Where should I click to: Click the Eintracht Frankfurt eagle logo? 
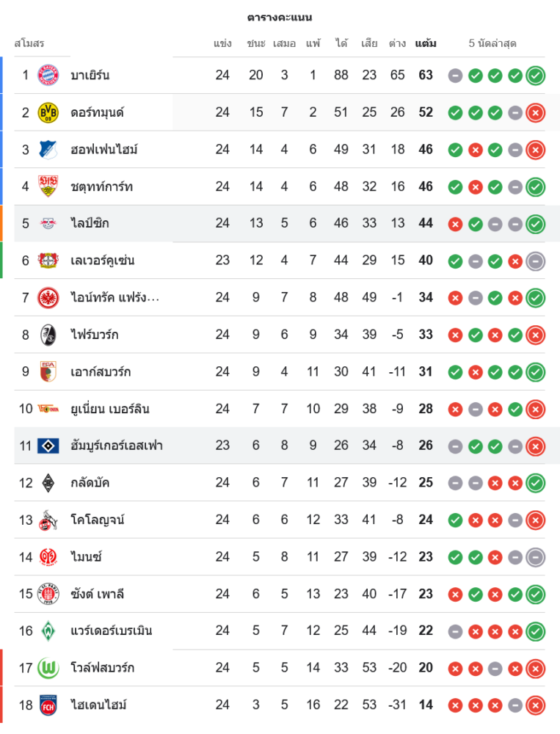point(48,297)
